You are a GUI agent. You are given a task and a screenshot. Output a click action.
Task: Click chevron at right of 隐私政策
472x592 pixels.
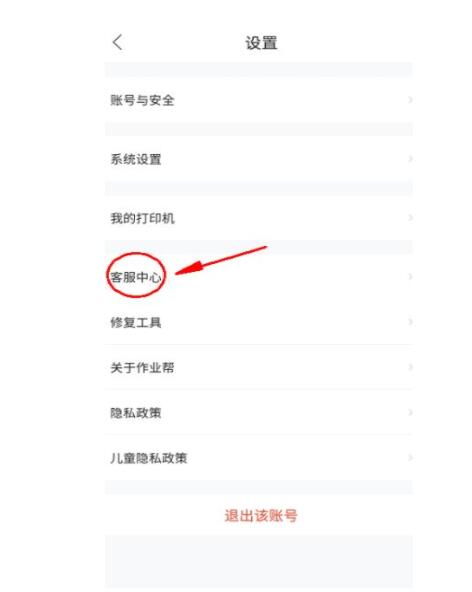(x=410, y=413)
